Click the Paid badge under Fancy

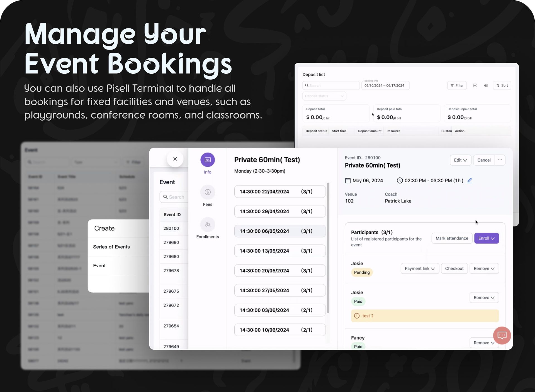[x=358, y=346]
